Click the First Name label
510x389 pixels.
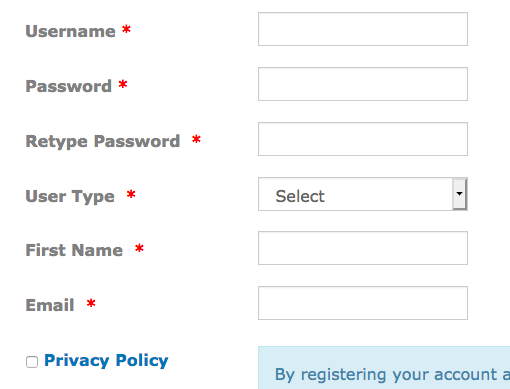(74, 250)
